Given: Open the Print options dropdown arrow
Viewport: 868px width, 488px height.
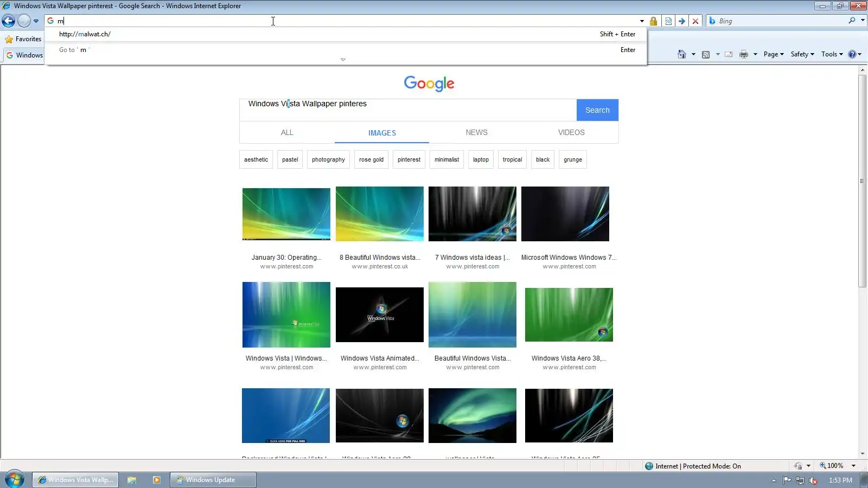Looking at the screenshot, I should click(755, 54).
